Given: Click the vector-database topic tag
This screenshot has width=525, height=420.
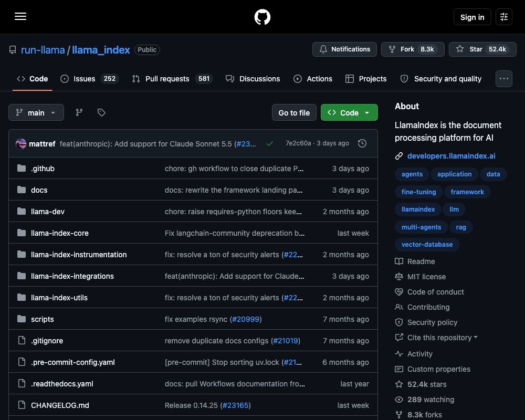Looking at the screenshot, I should click(427, 245).
